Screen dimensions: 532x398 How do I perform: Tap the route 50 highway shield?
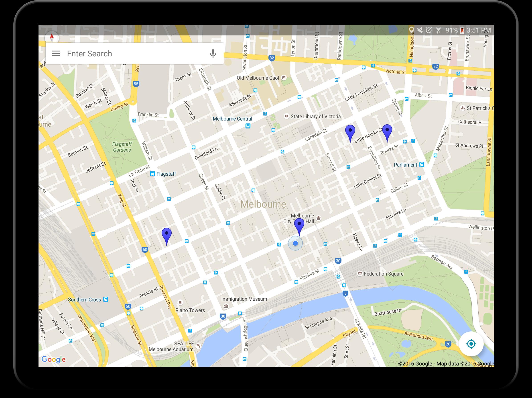click(128, 306)
